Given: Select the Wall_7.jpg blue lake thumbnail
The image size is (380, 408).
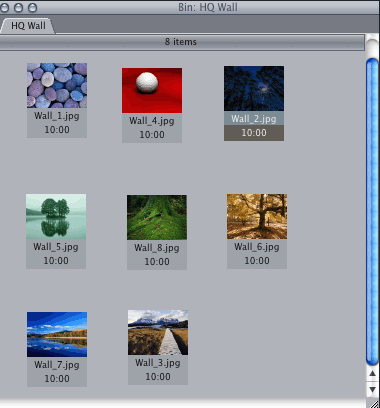Looking at the screenshot, I should click(57, 334).
